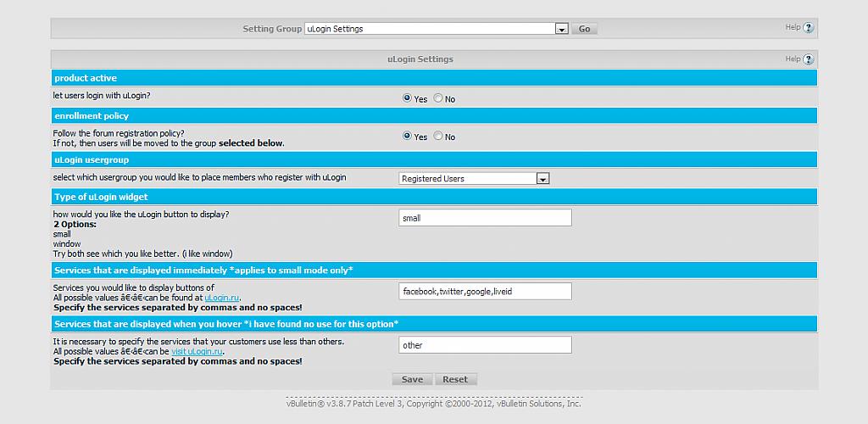Click the 'uLogin Settings' table title
Image resolution: width=868 pixels, height=424 pixels.
[x=420, y=59]
